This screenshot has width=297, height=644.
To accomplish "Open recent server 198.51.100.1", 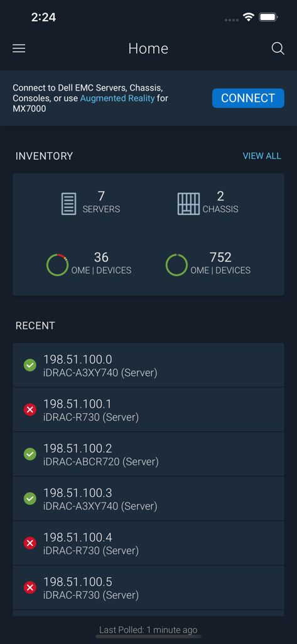I will click(x=148, y=409).
